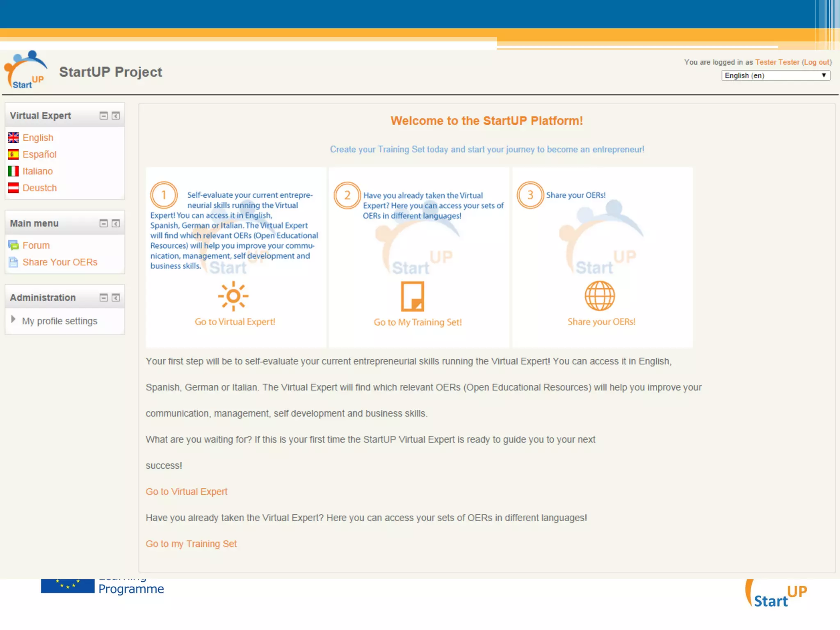The height and width of the screenshot is (630, 840).
Task: Click the Italian flag icon
Action: pos(14,171)
